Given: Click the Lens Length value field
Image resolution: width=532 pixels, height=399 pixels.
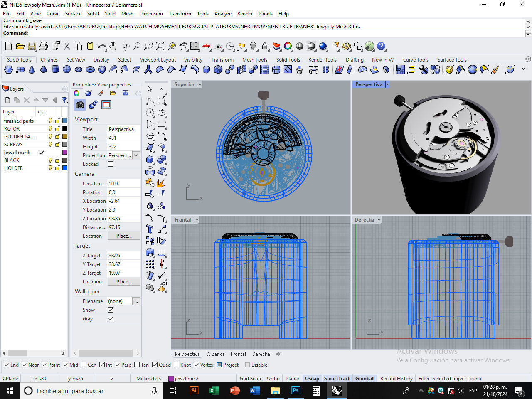Looking at the screenshot, I should point(123,184).
